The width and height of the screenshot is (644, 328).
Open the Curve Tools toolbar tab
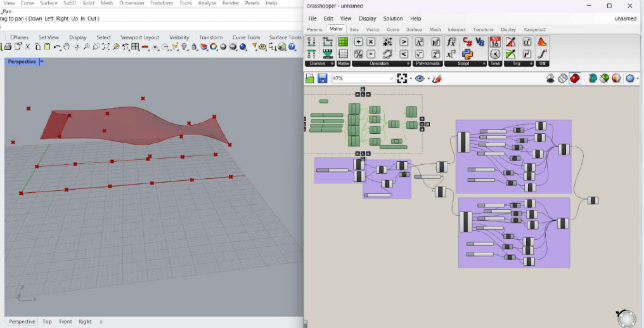pyautogui.click(x=246, y=37)
